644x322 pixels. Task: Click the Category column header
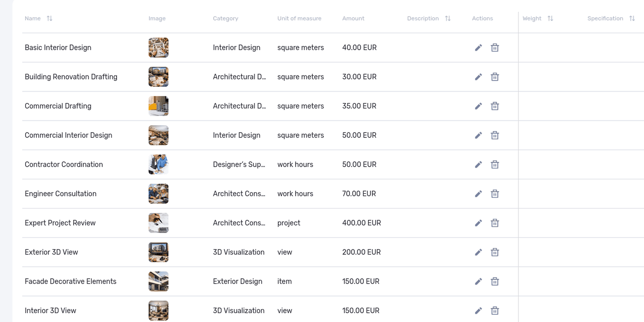pos(225,18)
